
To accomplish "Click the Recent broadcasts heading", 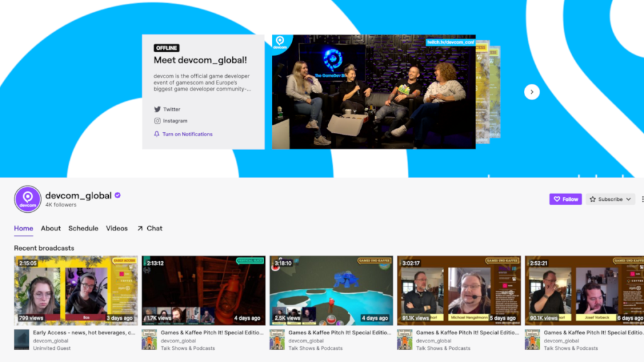I will click(44, 248).
